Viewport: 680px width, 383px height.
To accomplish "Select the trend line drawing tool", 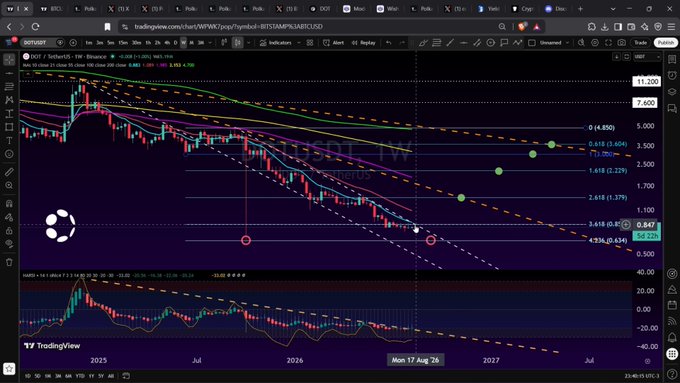I will (x=9, y=73).
